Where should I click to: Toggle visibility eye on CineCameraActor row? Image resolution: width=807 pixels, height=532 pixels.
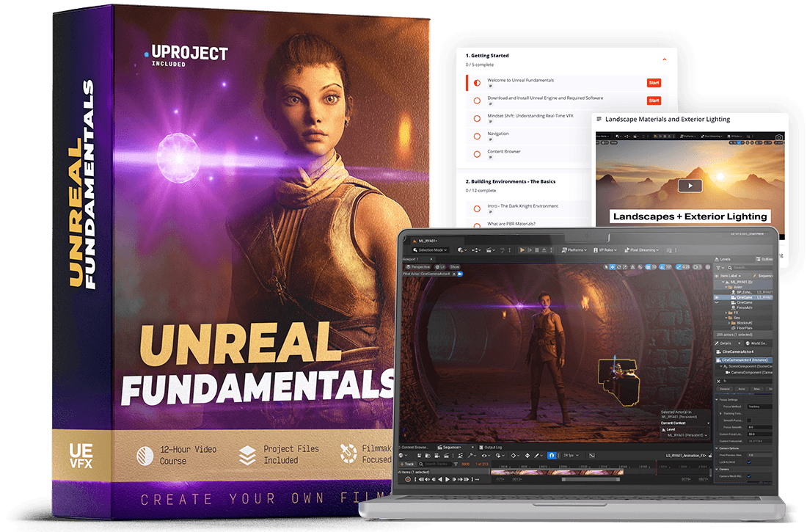[717, 297]
